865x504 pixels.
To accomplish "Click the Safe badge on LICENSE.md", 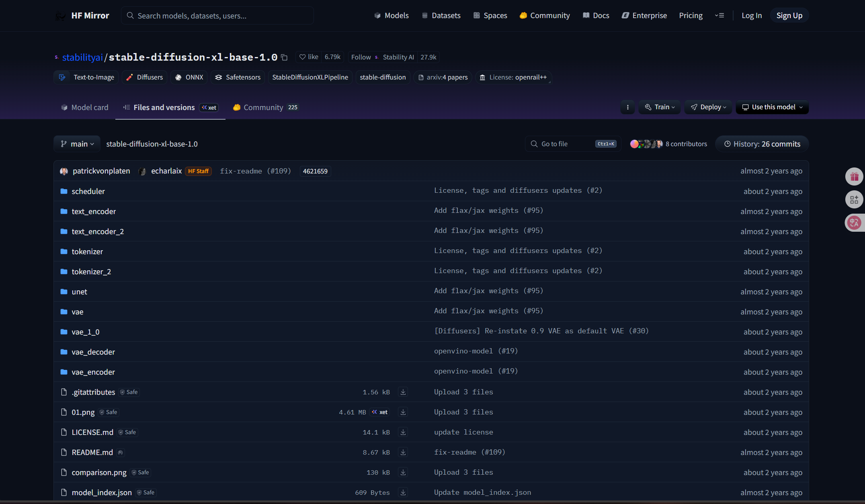I will (x=127, y=432).
